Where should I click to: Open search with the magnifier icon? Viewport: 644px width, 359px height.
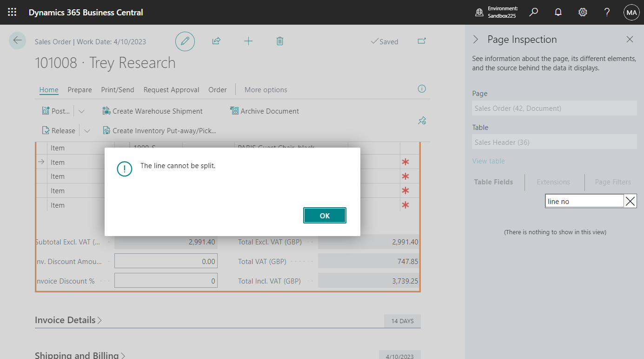coord(533,12)
